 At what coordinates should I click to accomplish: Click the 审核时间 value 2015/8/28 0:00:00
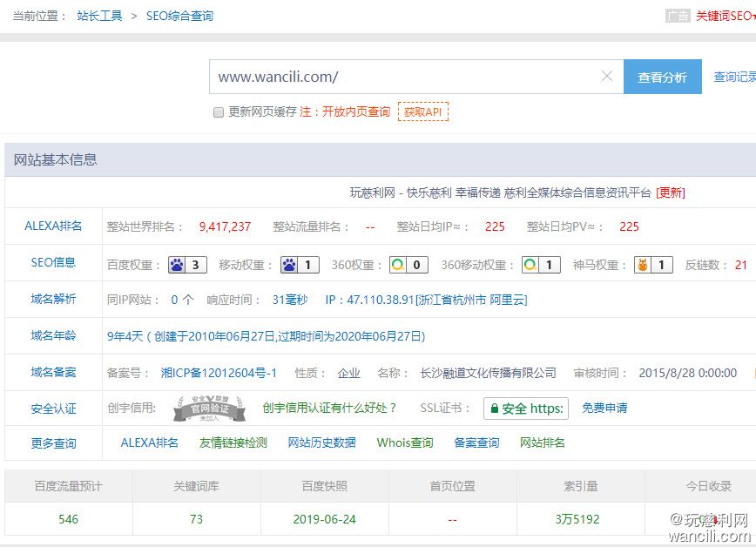tap(688, 373)
